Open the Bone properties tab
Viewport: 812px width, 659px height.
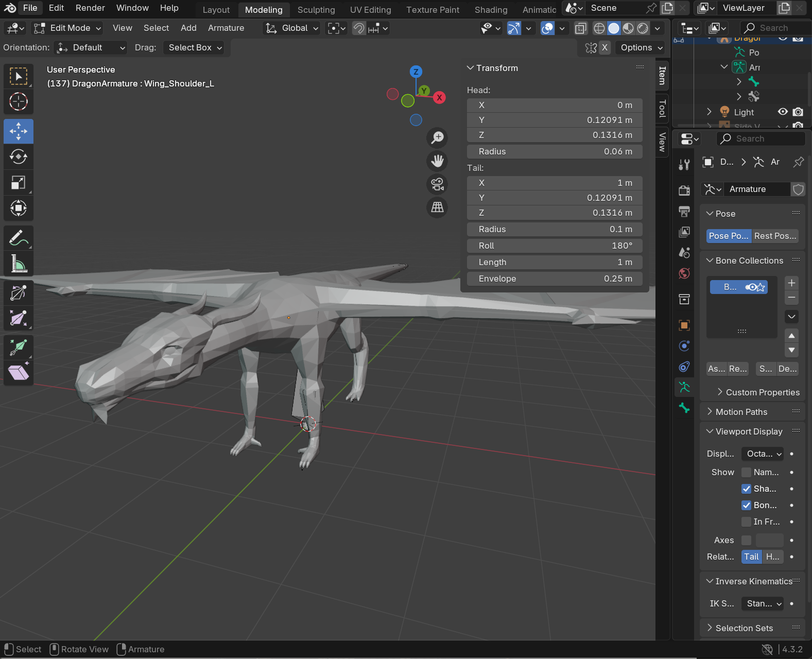(x=684, y=408)
